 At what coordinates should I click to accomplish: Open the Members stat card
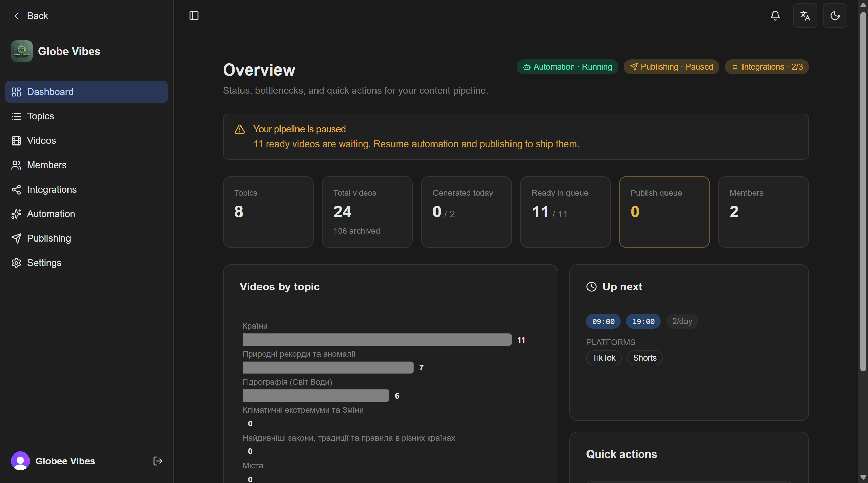[763, 212]
